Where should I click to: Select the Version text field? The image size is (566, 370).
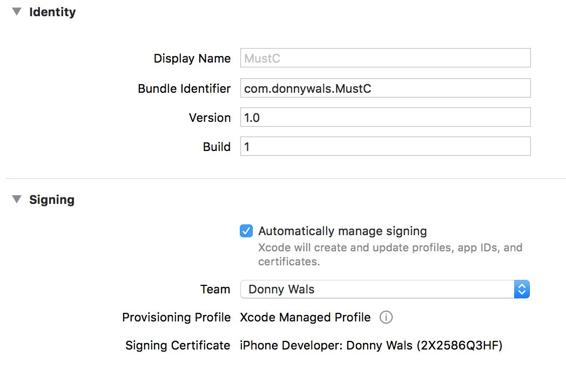[385, 117]
